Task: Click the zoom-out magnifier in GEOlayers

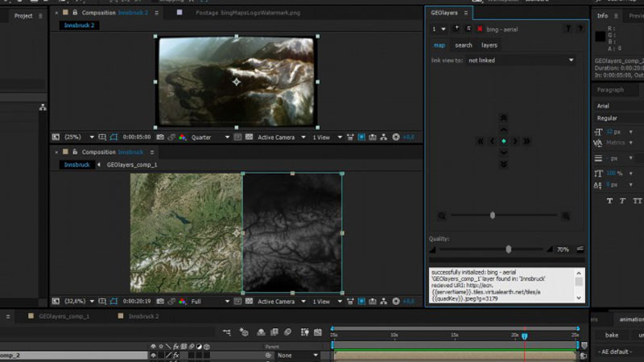Action: 441,216
